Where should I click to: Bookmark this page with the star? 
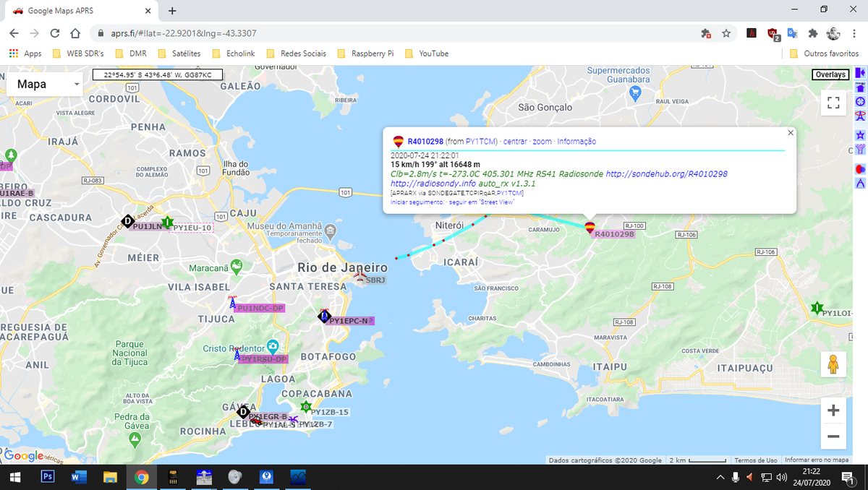pos(726,33)
